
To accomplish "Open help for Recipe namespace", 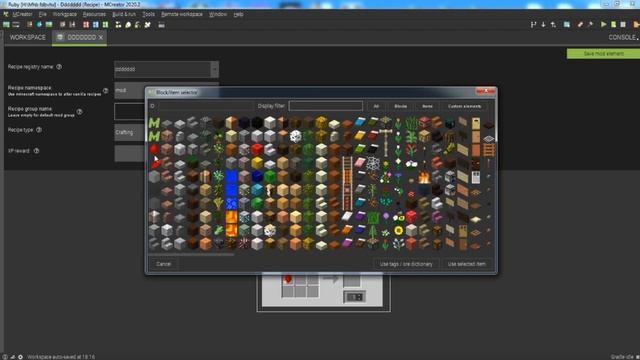I will tap(105, 91).
